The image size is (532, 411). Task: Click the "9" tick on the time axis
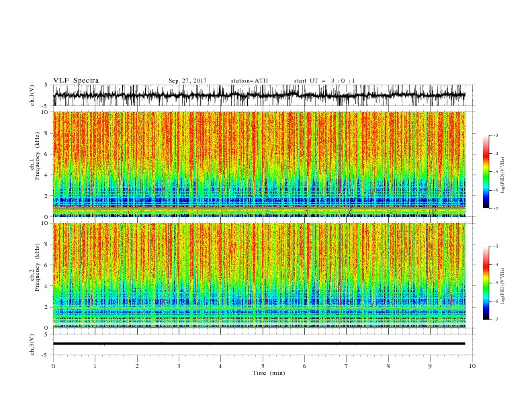(x=430, y=366)
